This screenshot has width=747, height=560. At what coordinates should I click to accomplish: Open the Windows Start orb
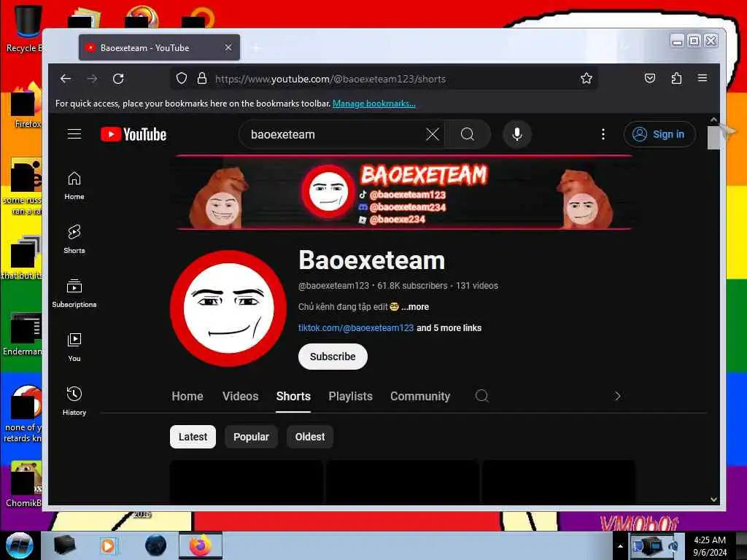click(19, 545)
